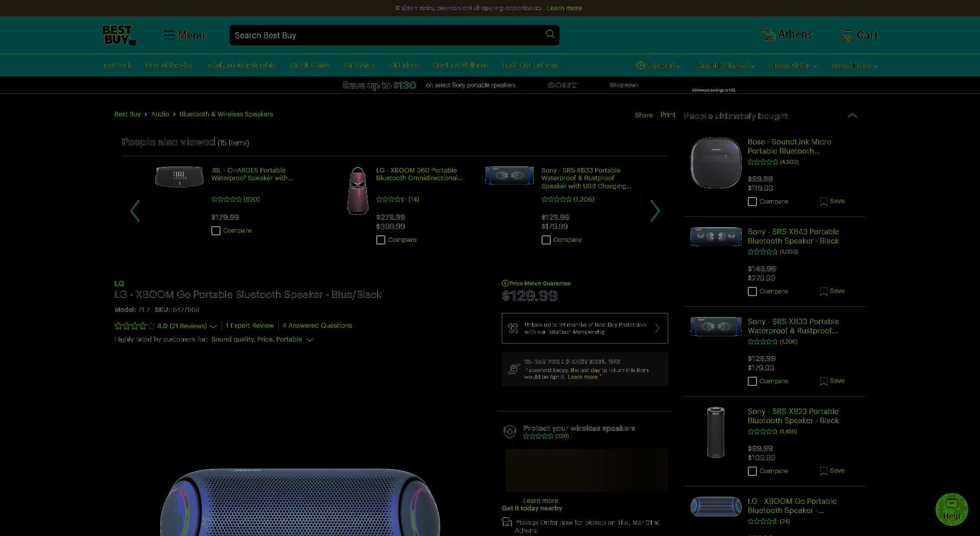This screenshot has width=980, height=536.
Task: Check Compare for LG XBOOM 360
Action: point(381,240)
